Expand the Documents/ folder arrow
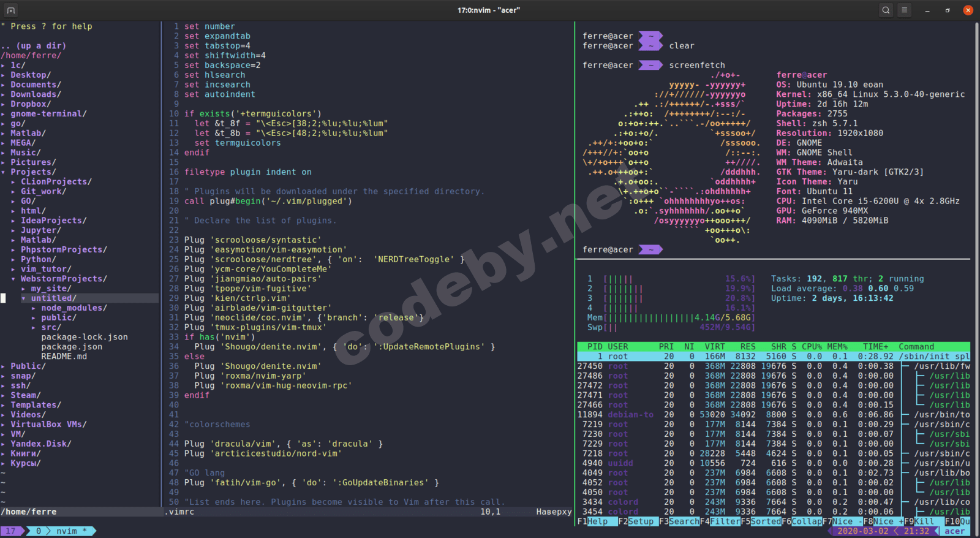980x538 pixels. pos(3,85)
